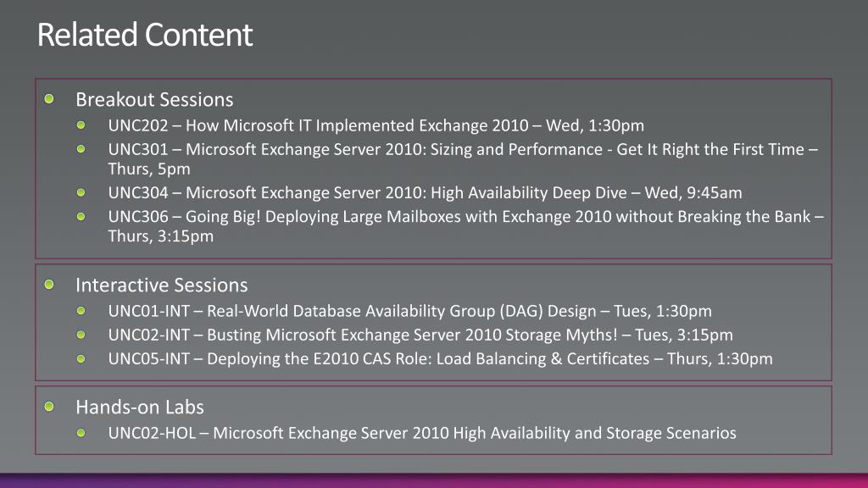Screen dimensions: 868x488
Task: Click UNC202 How Microsoft IT Implemented Exchange line
Action: 376,125
